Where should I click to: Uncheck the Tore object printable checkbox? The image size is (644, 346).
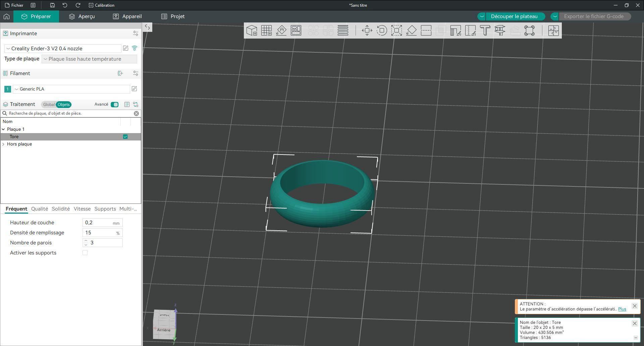tap(125, 137)
